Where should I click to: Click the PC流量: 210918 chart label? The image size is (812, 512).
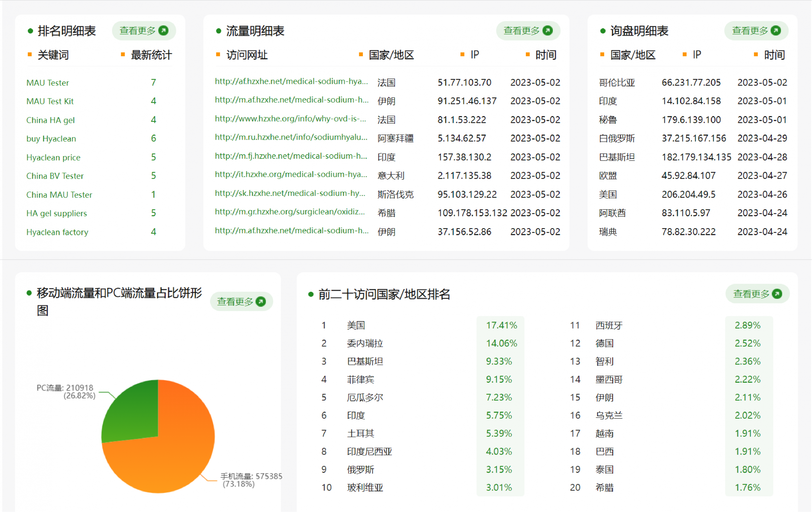pyautogui.click(x=66, y=392)
